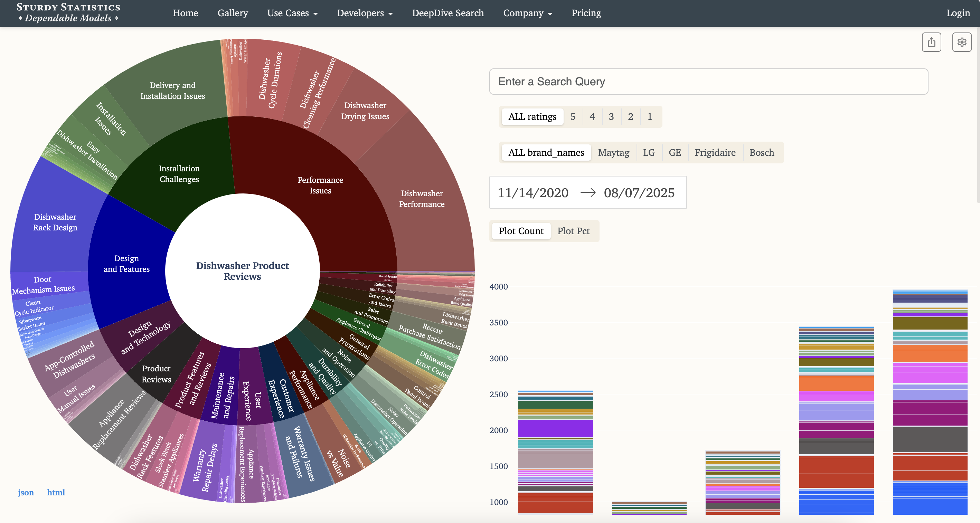This screenshot has width=980, height=523.
Task: Click the Login button
Action: [958, 13]
